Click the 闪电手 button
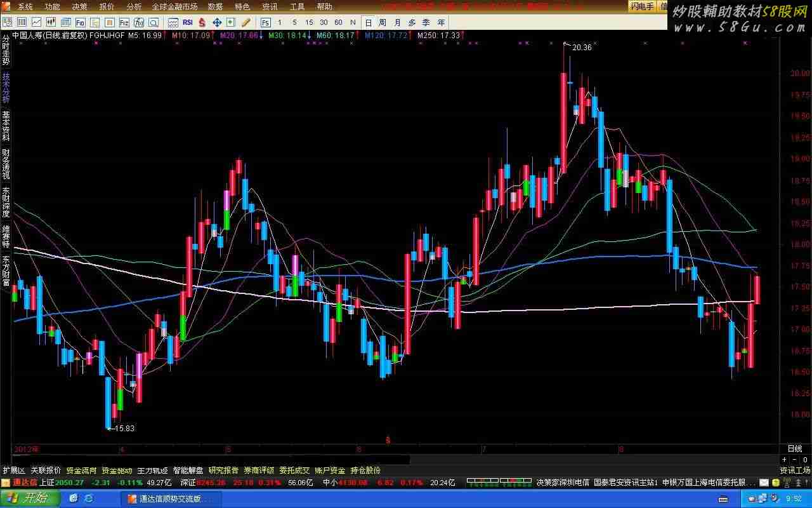The height and width of the screenshot is (508, 812). point(642,6)
